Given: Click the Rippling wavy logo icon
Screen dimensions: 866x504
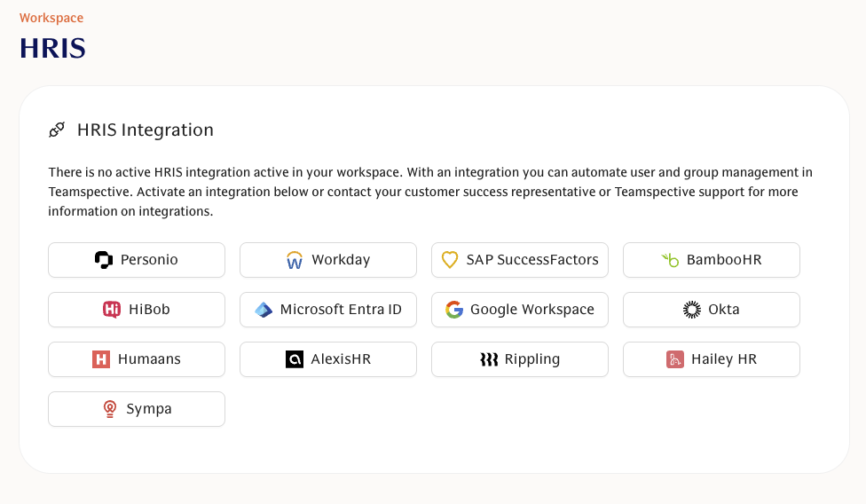Looking at the screenshot, I should coord(489,359).
